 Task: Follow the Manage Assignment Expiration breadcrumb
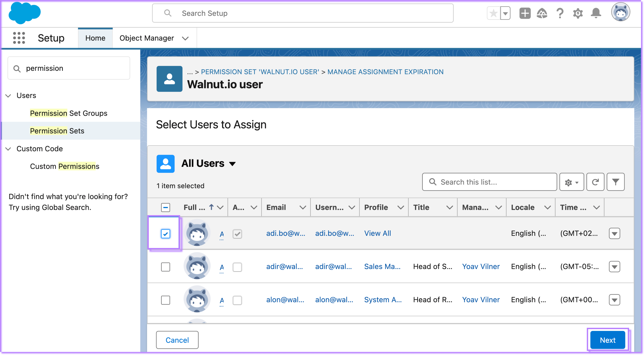point(385,72)
